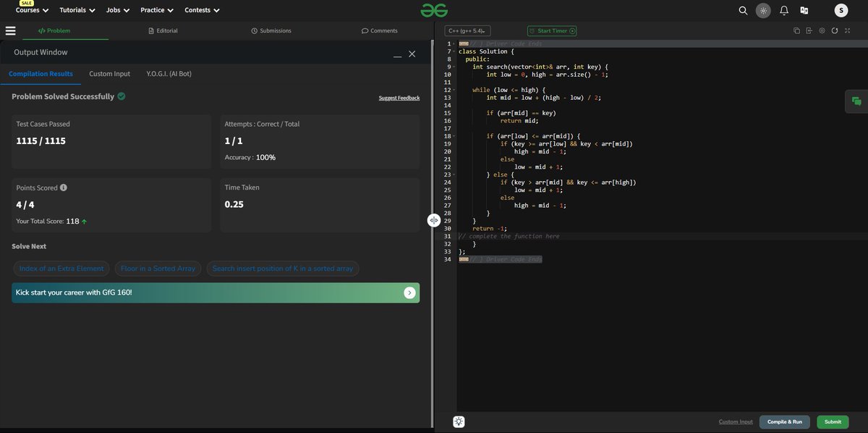Click the Kick start your career banner

216,293
